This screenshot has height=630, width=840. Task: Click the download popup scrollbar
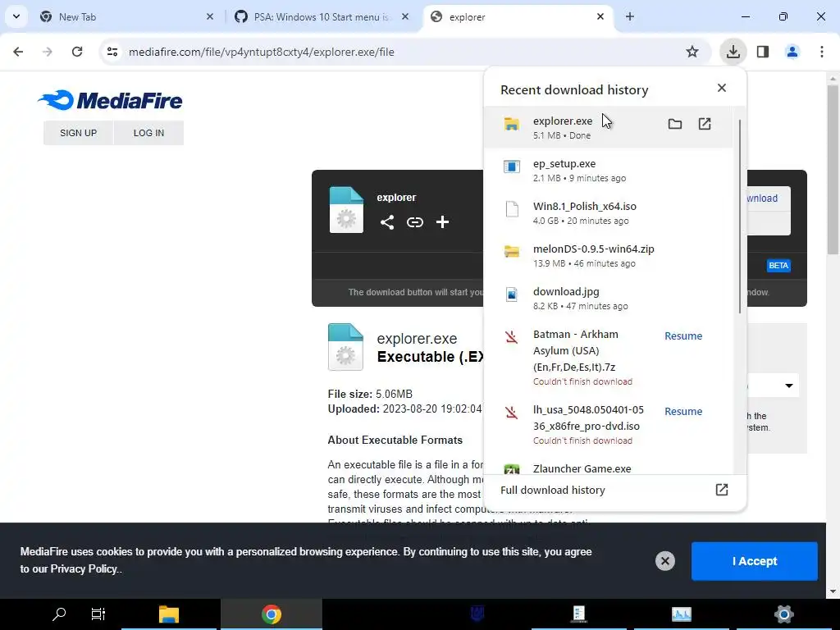click(x=740, y=217)
